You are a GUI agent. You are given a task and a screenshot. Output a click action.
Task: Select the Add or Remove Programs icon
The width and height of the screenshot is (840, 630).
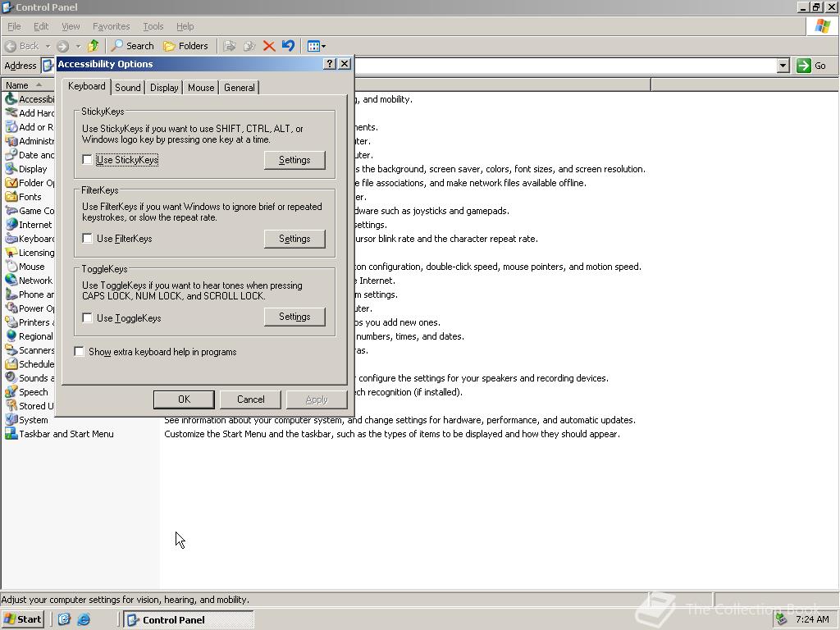(x=11, y=127)
